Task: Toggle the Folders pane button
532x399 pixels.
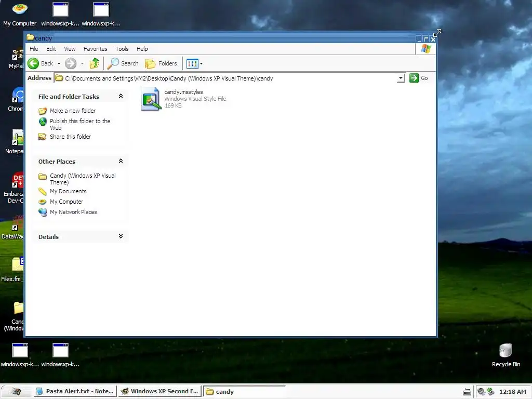Action: [x=161, y=63]
